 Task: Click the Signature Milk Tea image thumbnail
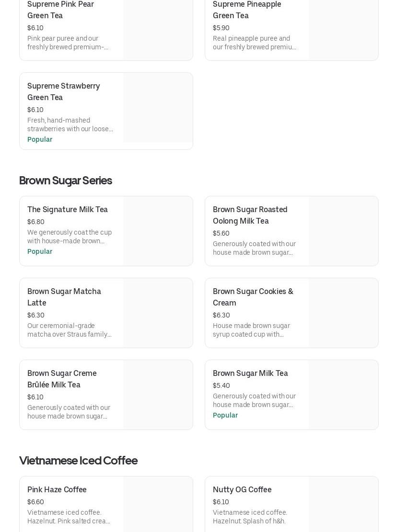tap(158, 231)
